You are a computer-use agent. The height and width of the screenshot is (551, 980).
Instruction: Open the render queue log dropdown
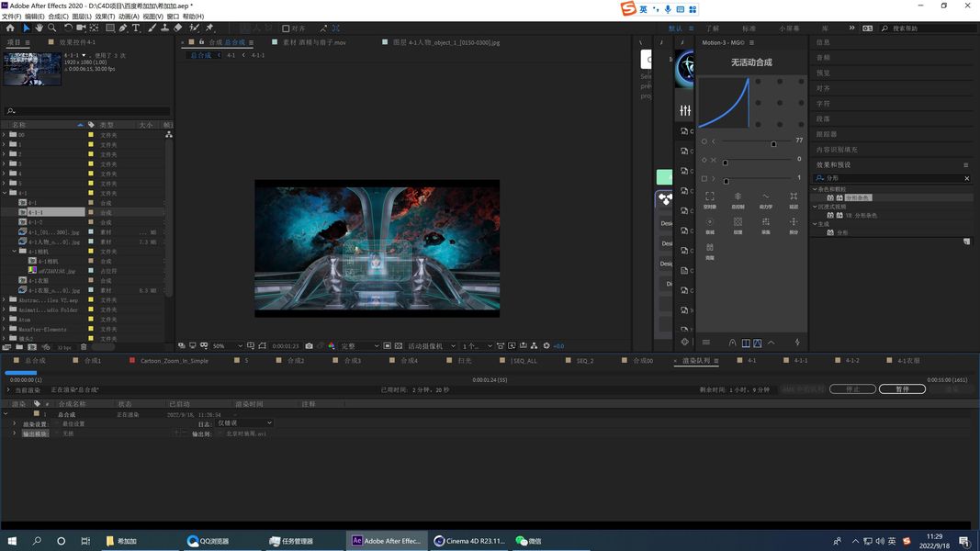click(243, 423)
